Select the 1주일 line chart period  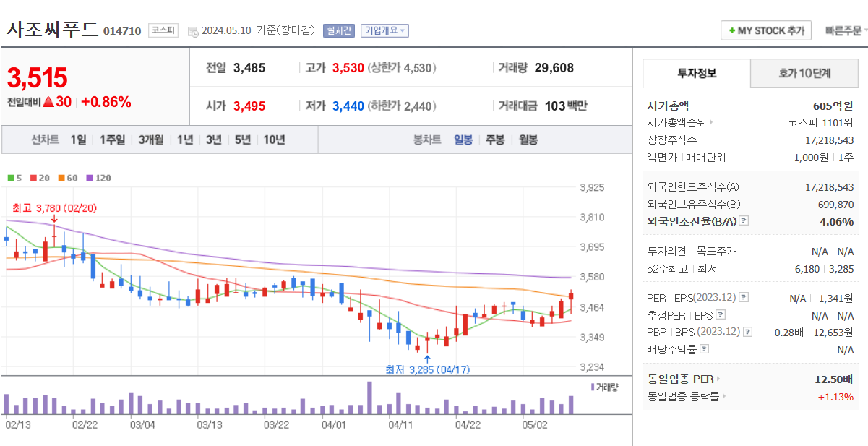point(112,140)
